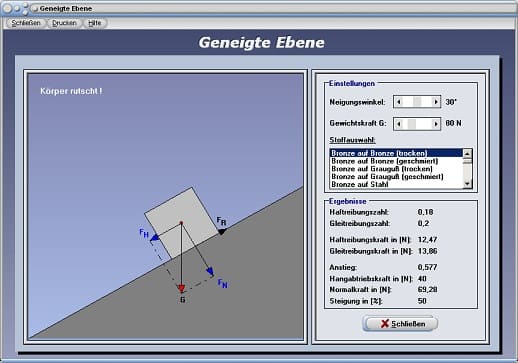Click the blue FH downhill force arrowhead
The width and height of the screenshot is (518, 363).
(x=154, y=238)
